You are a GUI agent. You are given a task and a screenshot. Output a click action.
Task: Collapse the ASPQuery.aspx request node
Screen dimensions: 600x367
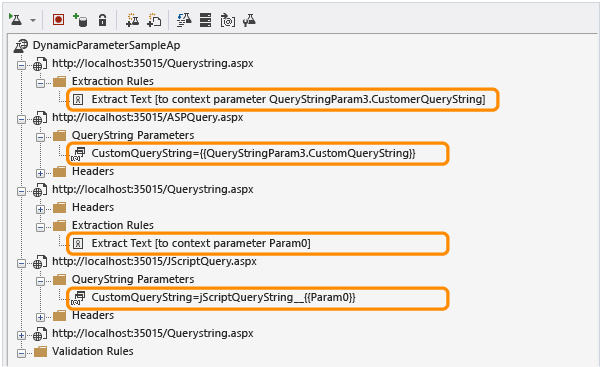click(x=21, y=119)
